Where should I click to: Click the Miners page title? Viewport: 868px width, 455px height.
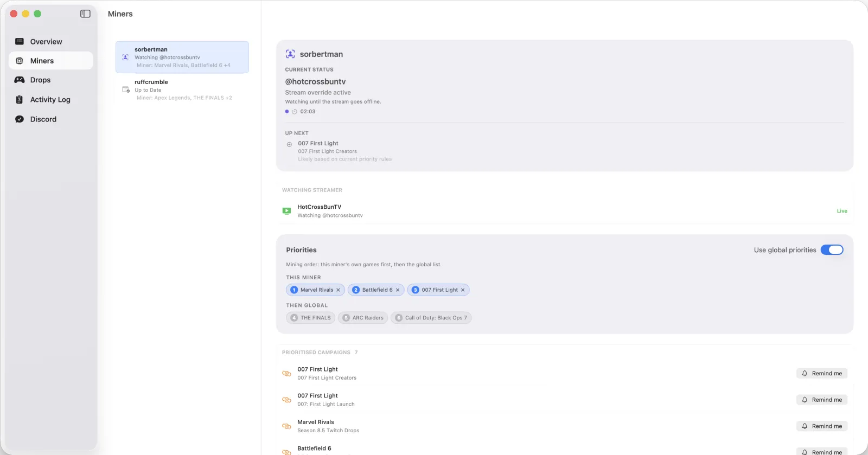click(120, 14)
